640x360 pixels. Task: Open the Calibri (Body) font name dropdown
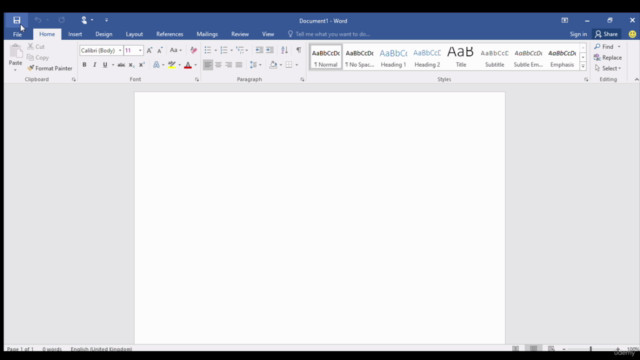[x=120, y=51]
